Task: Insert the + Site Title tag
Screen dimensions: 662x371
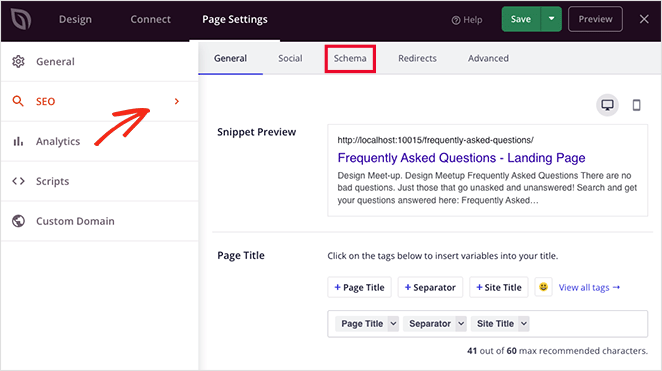Action: pos(499,287)
